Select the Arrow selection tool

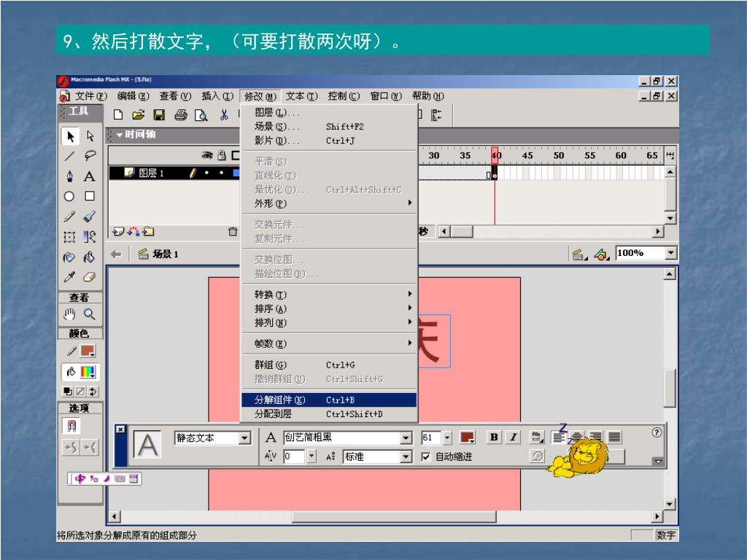pos(71,136)
